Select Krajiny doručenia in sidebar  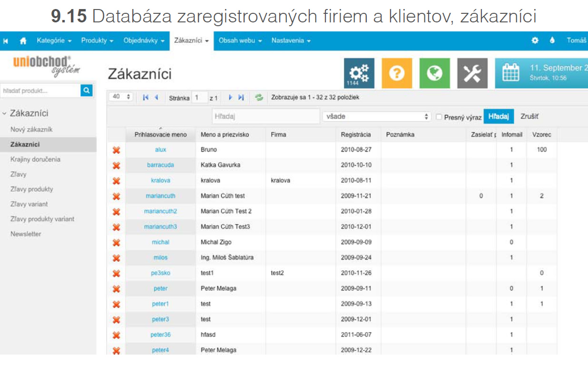coord(35,159)
